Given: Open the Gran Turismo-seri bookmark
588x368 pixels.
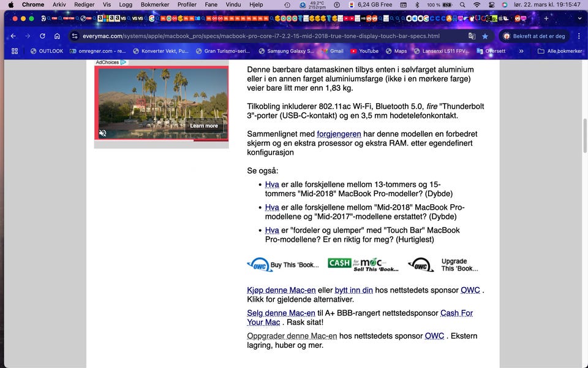Looking at the screenshot, I should click(223, 51).
